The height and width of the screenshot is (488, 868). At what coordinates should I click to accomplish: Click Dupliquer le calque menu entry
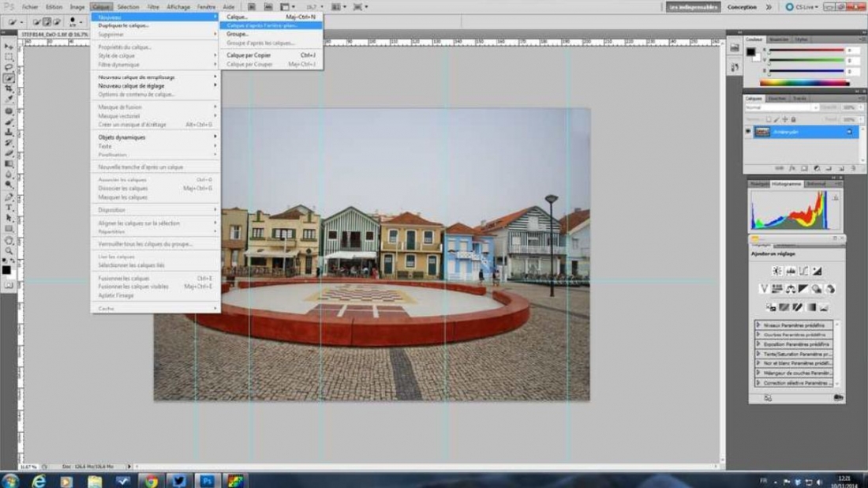[x=123, y=25]
